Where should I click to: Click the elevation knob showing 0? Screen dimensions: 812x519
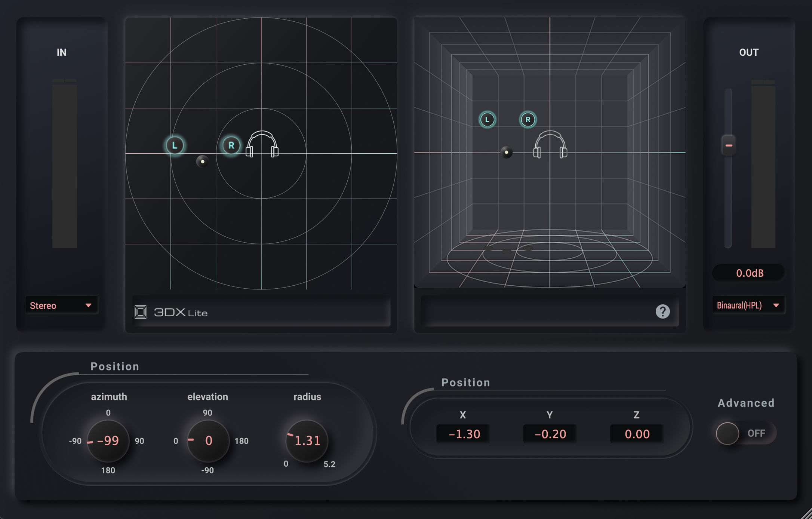pyautogui.click(x=208, y=441)
